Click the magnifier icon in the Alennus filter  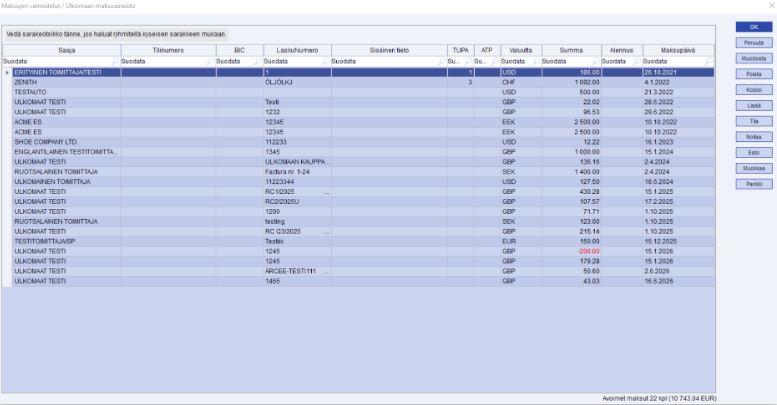coord(637,61)
